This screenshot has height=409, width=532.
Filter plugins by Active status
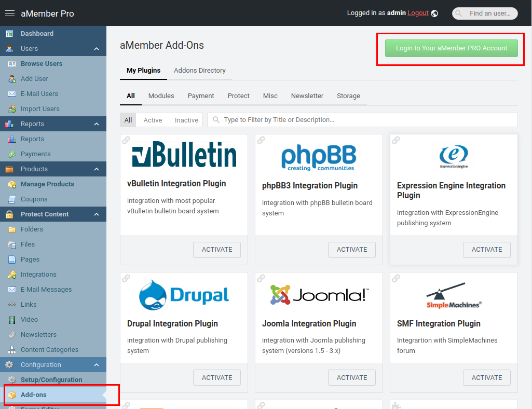click(x=153, y=120)
